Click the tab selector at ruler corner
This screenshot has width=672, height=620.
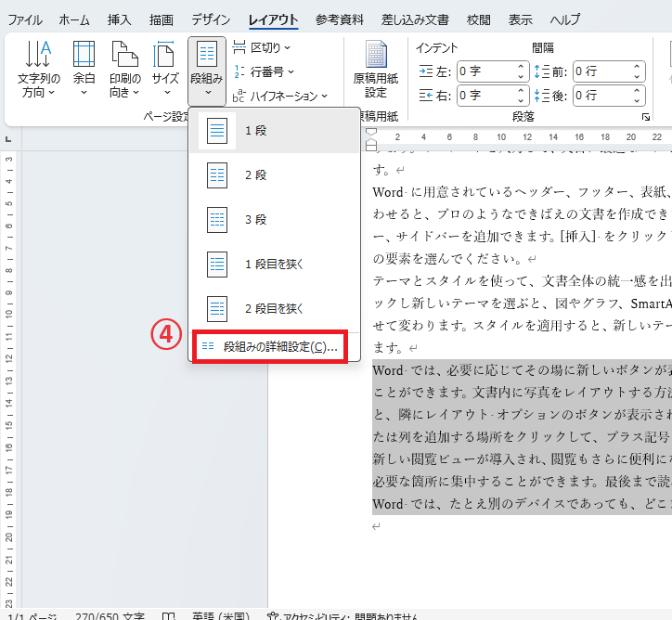coord(8,139)
